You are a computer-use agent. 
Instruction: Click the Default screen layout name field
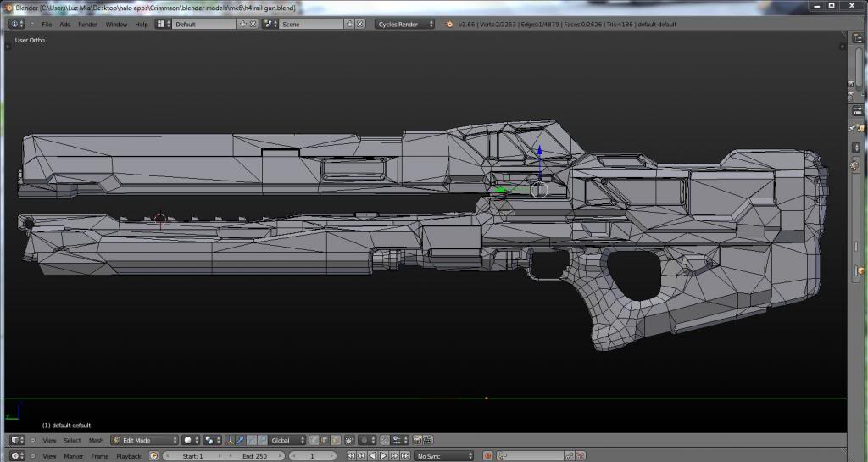click(204, 25)
